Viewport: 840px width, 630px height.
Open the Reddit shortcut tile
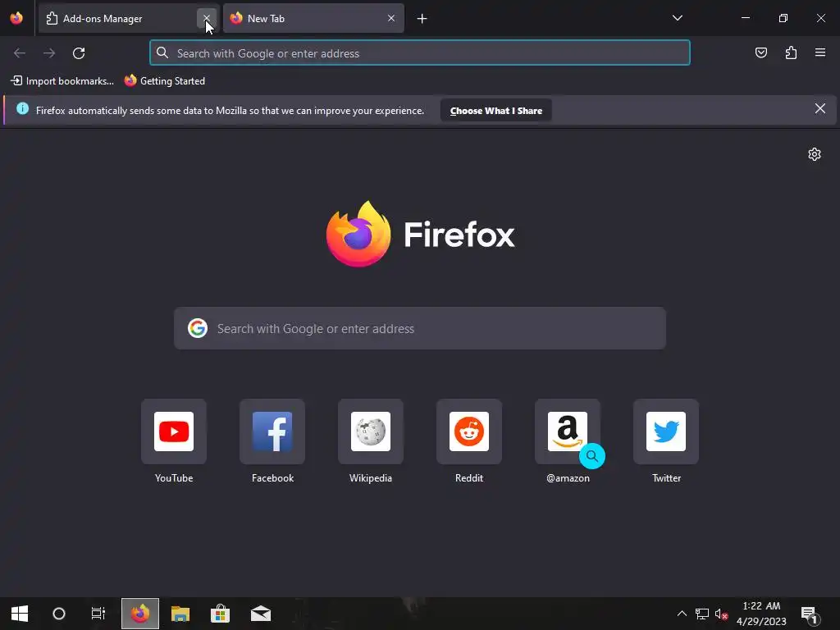(469, 431)
